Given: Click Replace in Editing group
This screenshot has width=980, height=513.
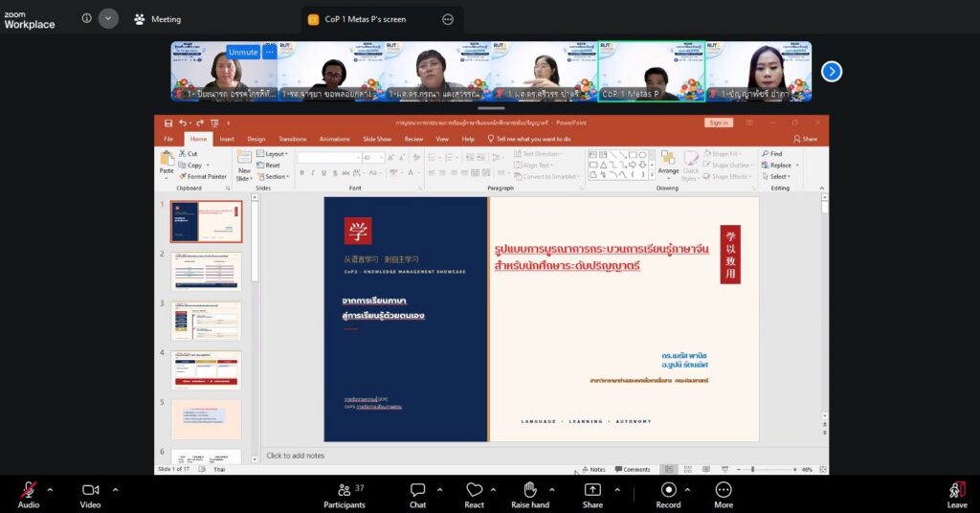Looking at the screenshot, I should 779,165.
